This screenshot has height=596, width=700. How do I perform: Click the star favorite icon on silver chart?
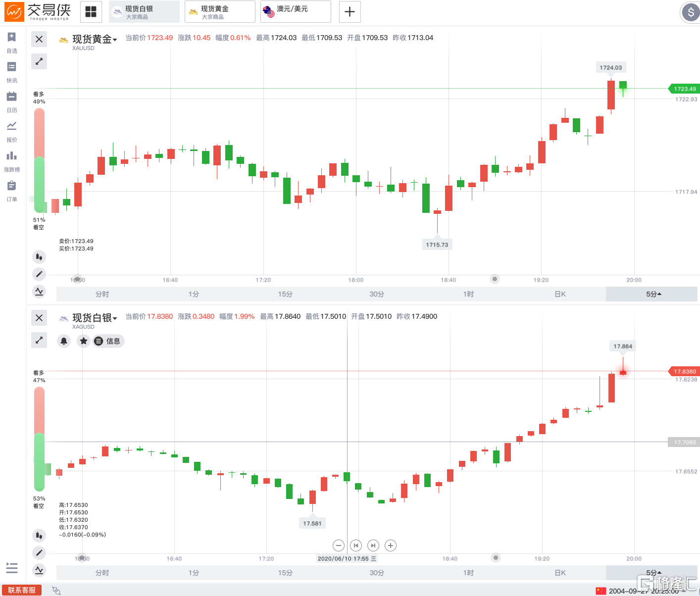[x=84, y=341]
